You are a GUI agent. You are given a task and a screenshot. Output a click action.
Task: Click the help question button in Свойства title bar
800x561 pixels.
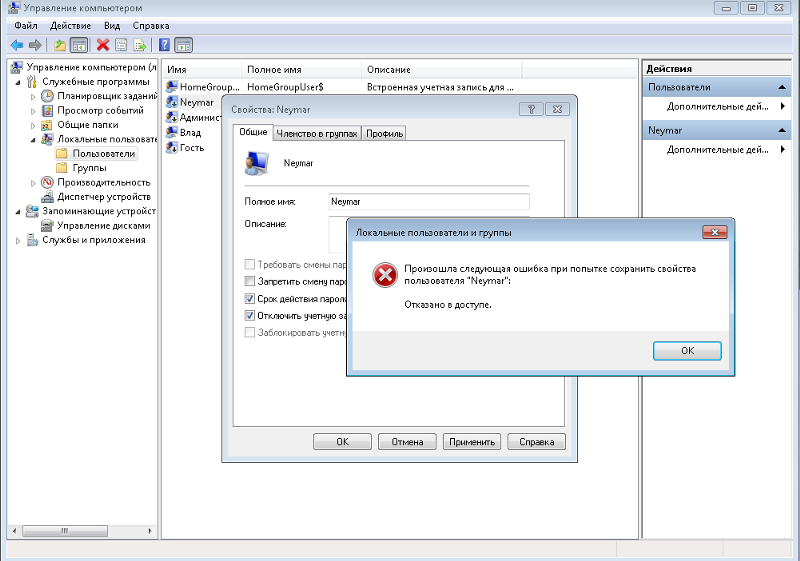tap(531, 109)
